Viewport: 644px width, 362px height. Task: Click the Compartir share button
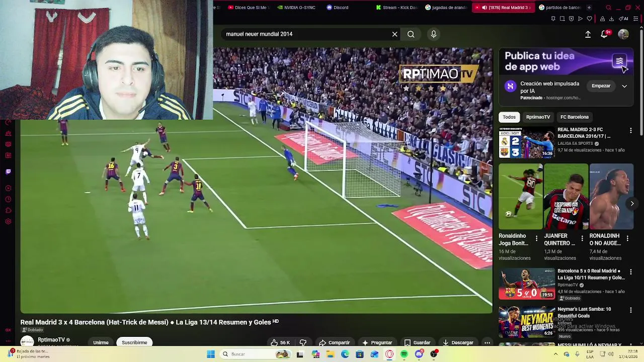(334, 342)
